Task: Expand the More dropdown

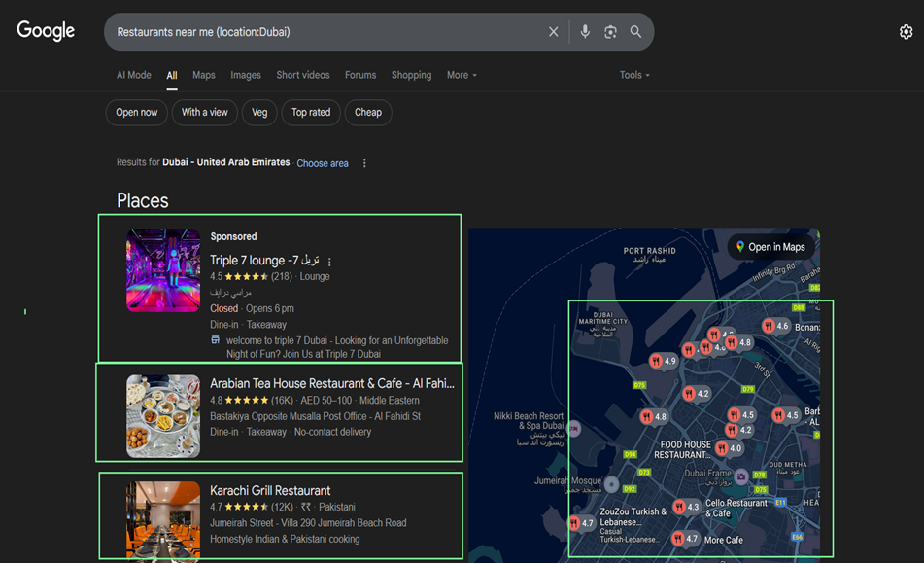Action: pyautogui.click(x=462, y=75)
